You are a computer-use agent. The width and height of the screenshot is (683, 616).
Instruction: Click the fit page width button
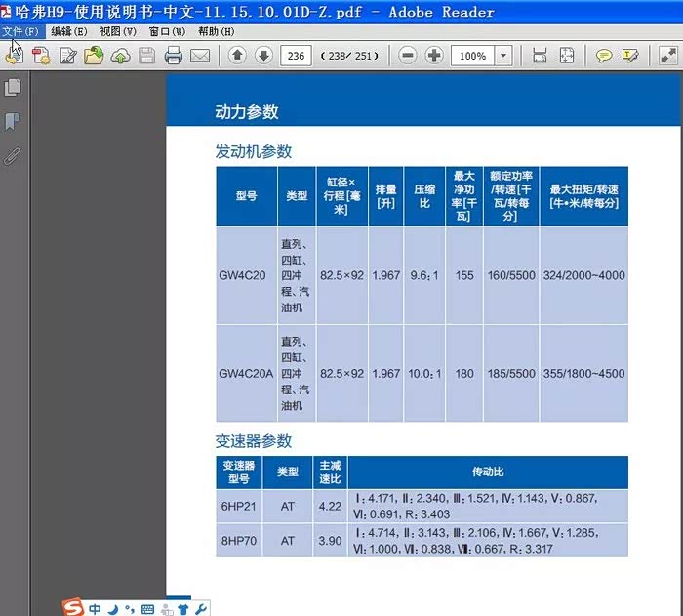point(540,56)
